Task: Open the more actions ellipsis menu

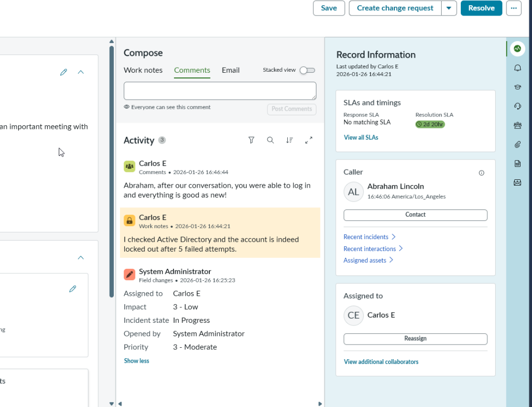Action: (513, 8)
